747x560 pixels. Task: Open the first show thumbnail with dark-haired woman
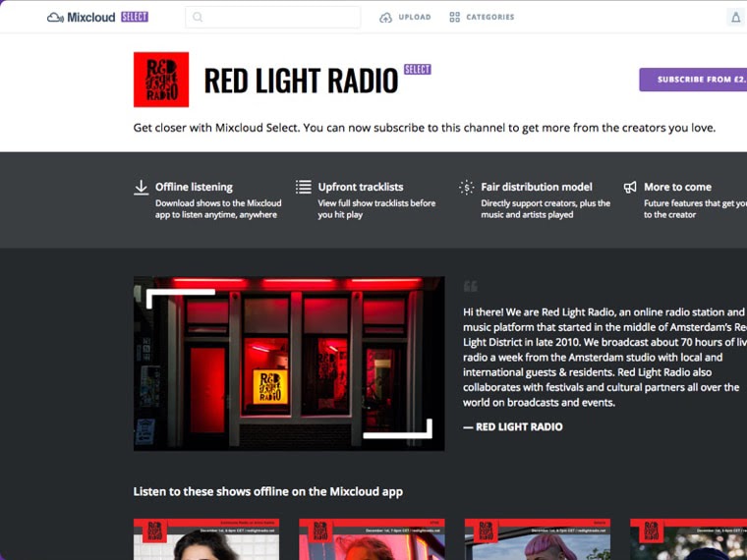coord(206,539)
